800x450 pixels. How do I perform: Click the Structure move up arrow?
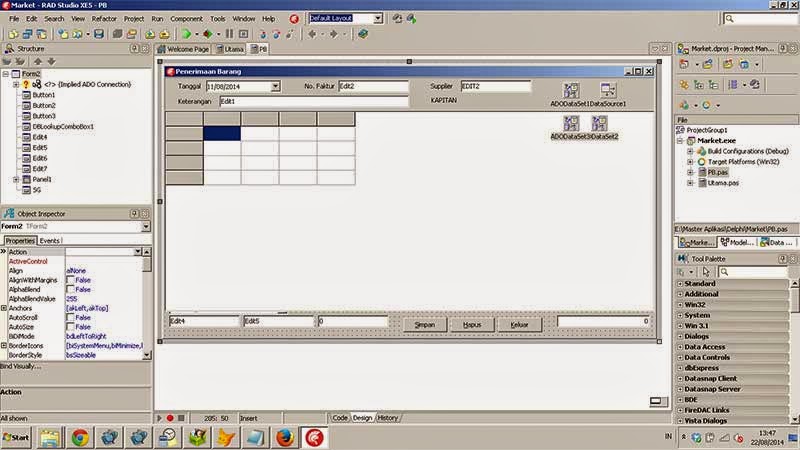38,61
